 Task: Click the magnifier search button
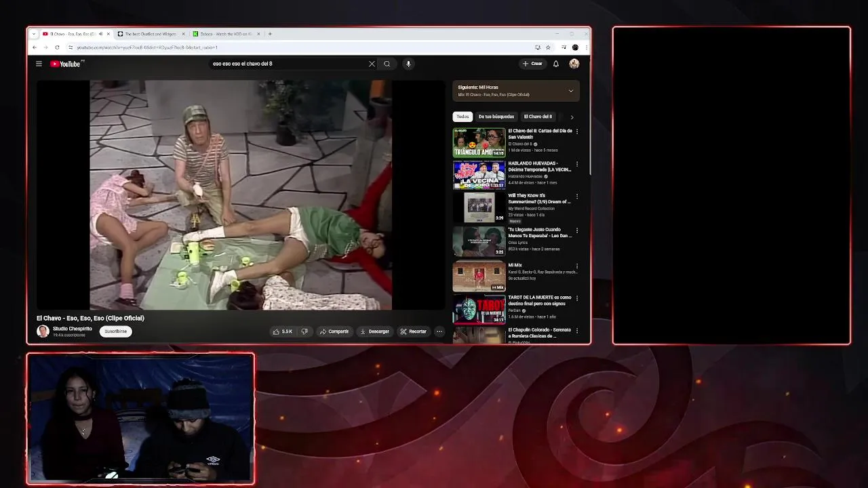point(387,64)
